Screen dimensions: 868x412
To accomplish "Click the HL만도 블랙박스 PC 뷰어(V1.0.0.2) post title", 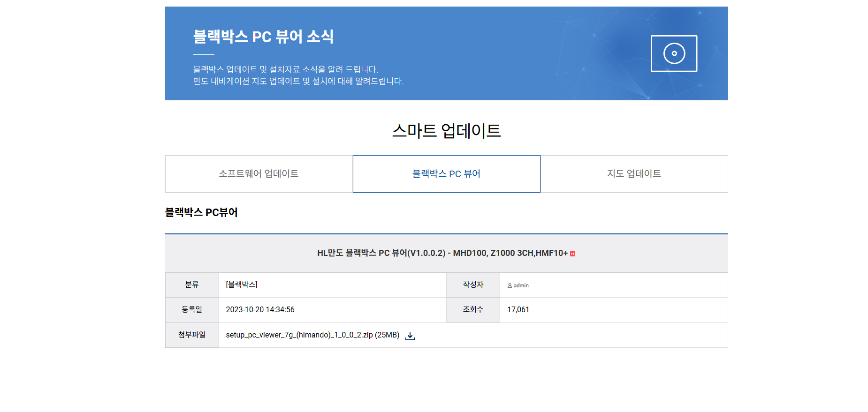I will [442, 253].
